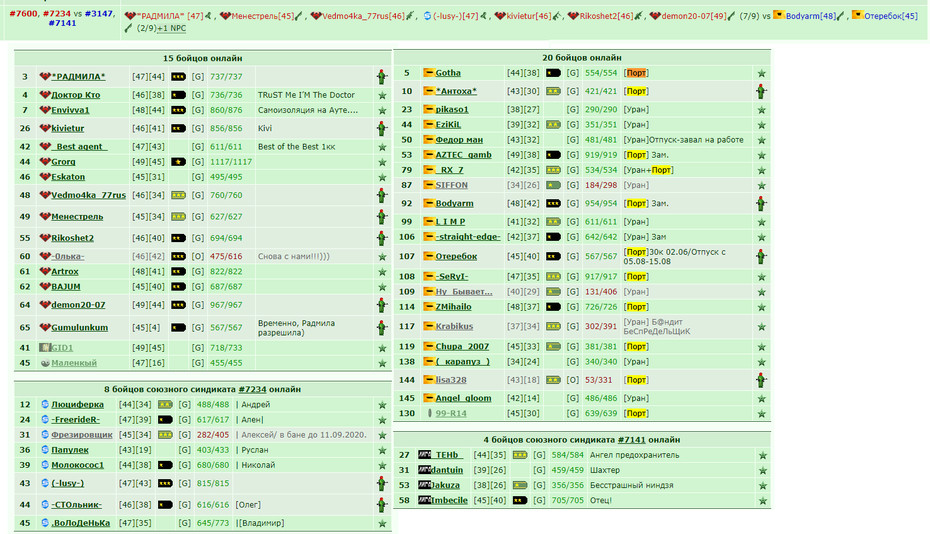Open -straight-edge- player profile
Image resolution: width=930 pixels, height=534 pixels.
[468, 237]
